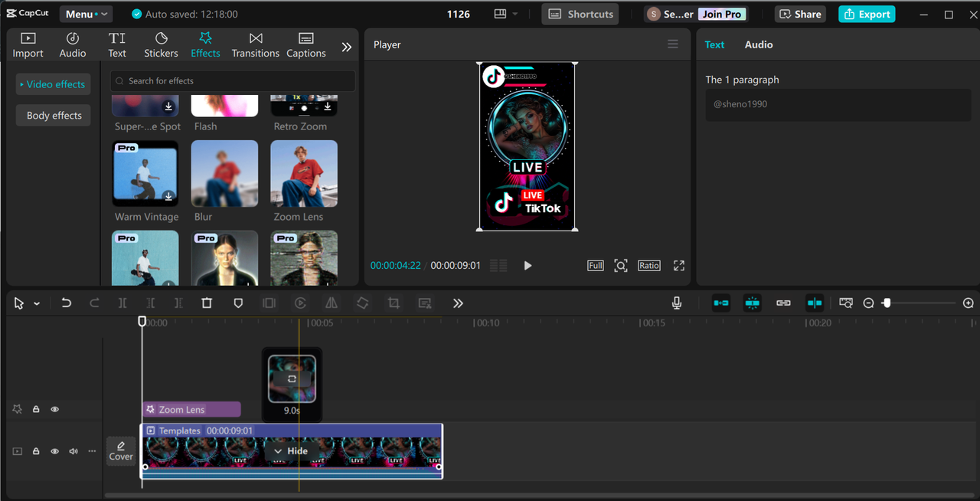
Task: Click the Rotate icon
Action: point(362,303)
